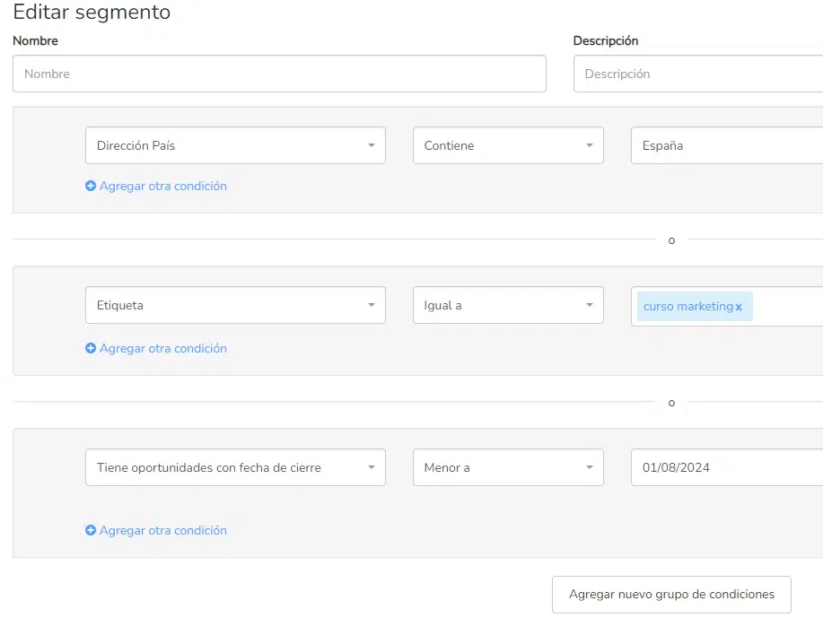This screenshot has width=823, height=644.
Task: Click the España value field
Action: pos(727,145)
